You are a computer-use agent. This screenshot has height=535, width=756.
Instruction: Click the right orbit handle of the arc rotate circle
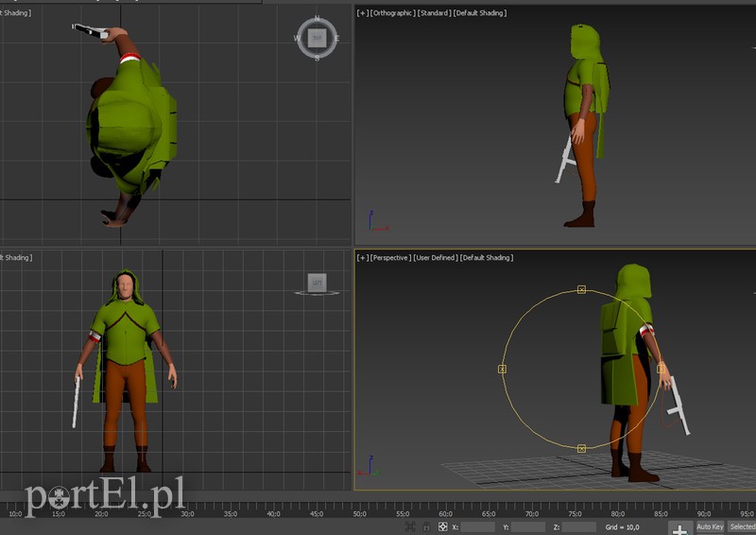(661, 369)
